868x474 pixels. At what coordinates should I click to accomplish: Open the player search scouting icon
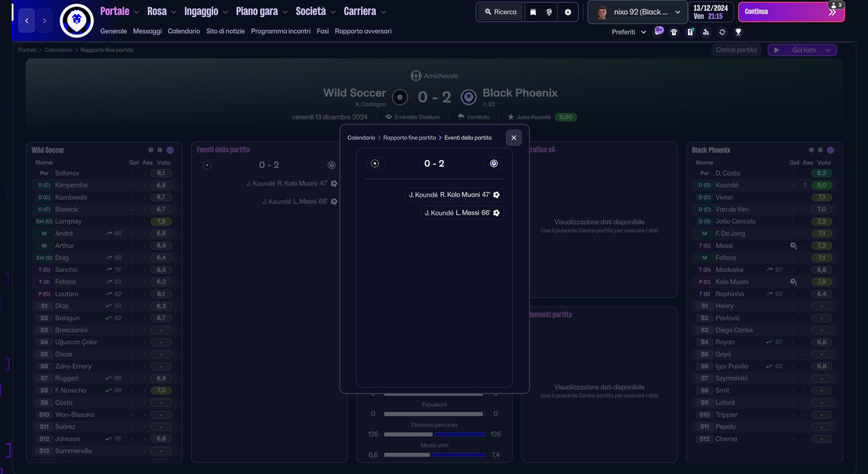click(706, 32)
